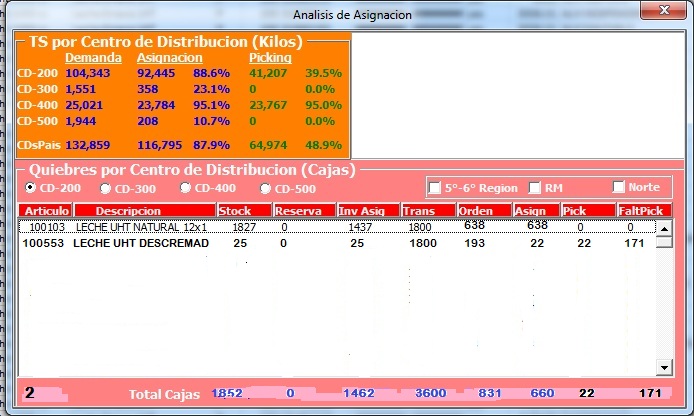Click Inv Asig value 1437
Image resolution: width=694 pixels, height=416 pixels.
360,227
